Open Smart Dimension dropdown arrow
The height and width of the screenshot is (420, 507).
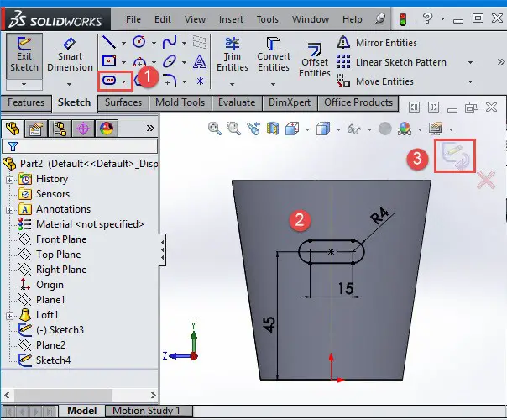coord(69,84)
